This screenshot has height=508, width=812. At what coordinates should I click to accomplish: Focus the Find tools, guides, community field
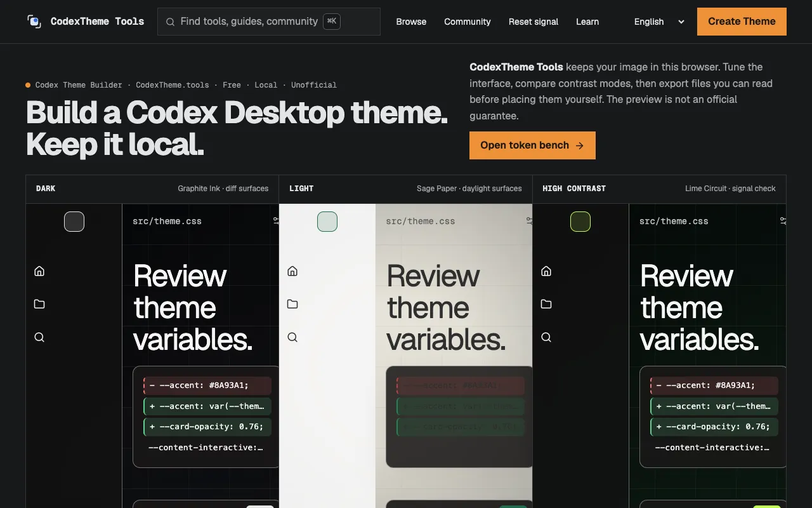click(x=268, y=22)
